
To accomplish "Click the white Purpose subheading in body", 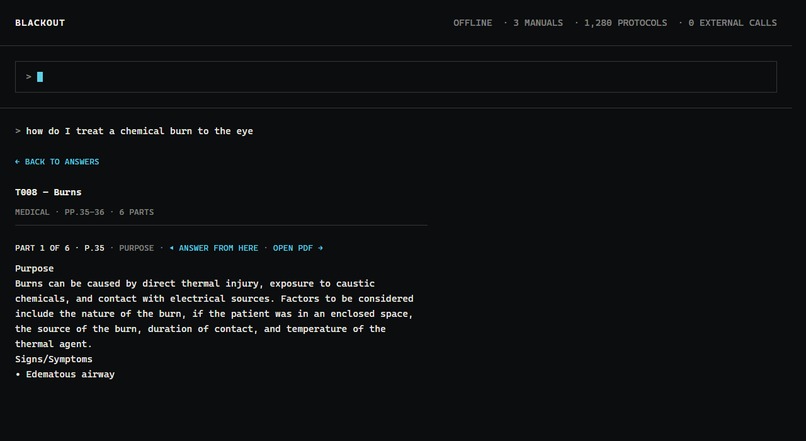I will (x=34, y=269).
